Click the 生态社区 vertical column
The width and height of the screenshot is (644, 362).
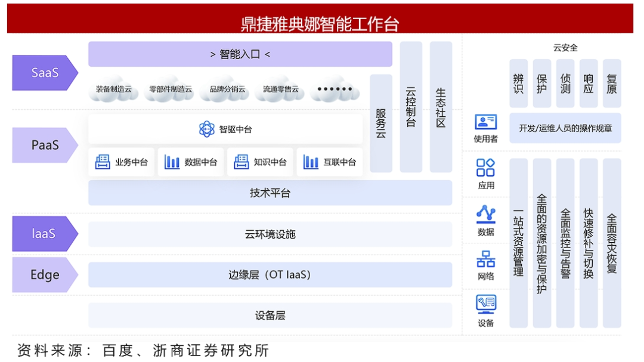[x=441, y=107]
